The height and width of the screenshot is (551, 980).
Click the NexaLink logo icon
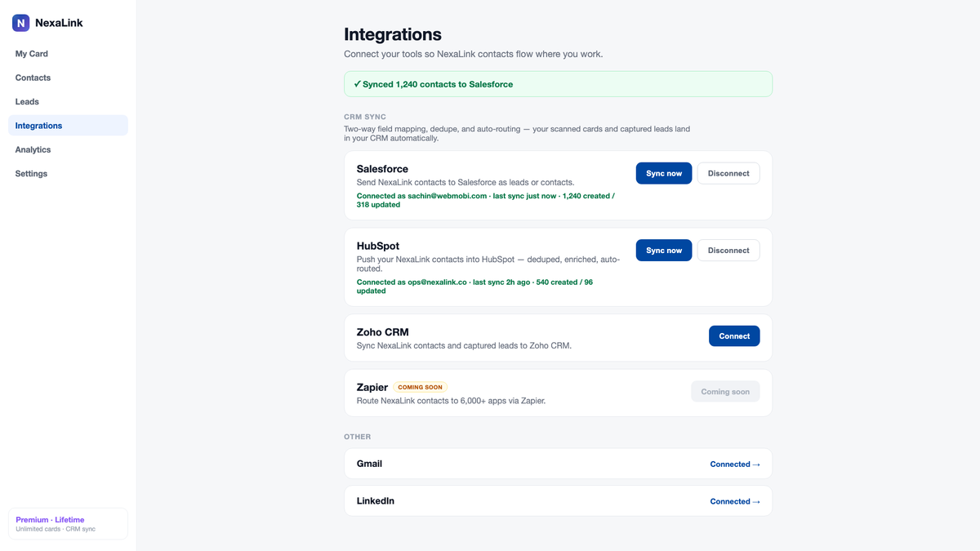[x=21, y=23]
